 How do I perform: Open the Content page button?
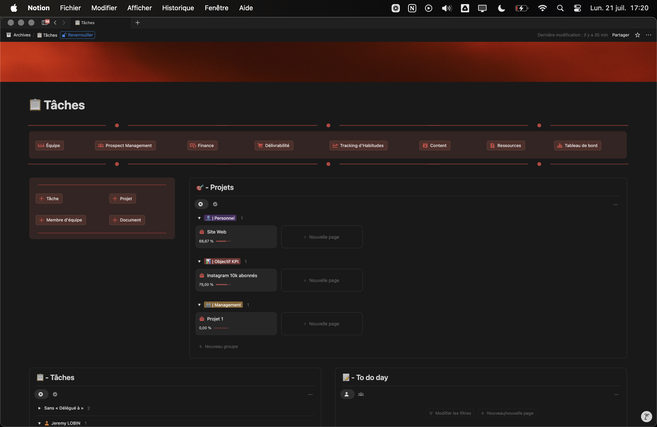pos(435,145)
